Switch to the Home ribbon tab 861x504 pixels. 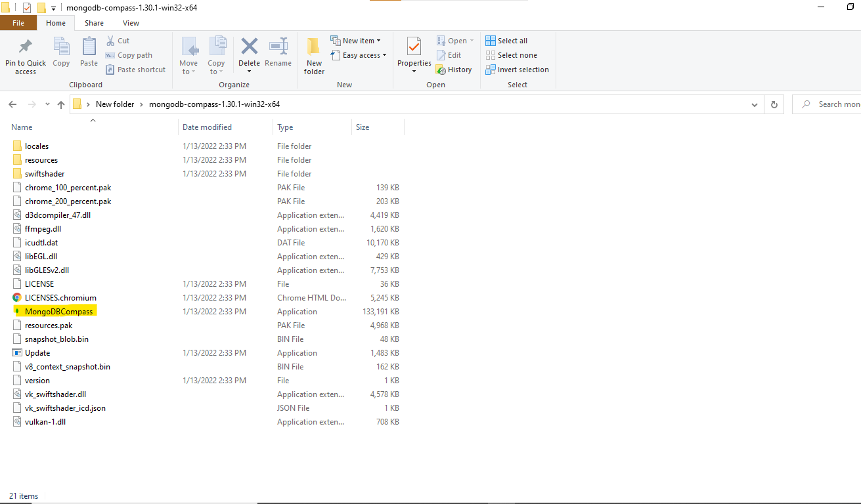[x=56, y=23]
